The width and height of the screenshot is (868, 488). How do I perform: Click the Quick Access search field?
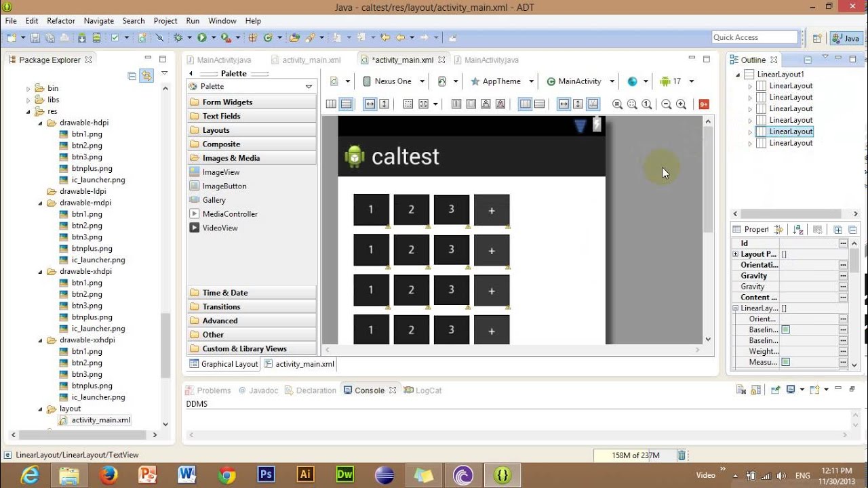click(x=755, y=37)
